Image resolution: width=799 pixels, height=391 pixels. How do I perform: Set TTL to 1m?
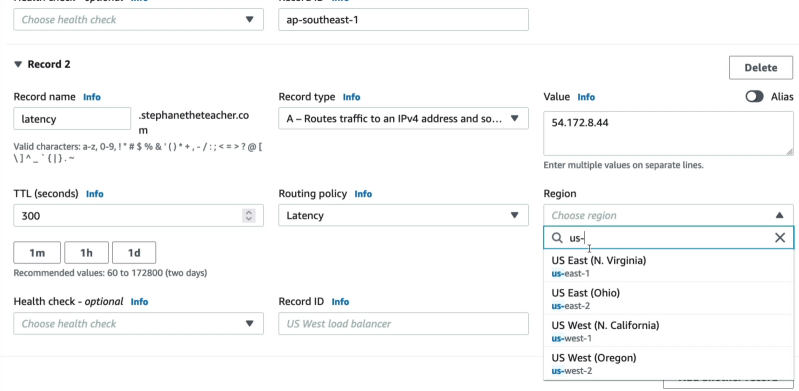[x=37, y=253]
